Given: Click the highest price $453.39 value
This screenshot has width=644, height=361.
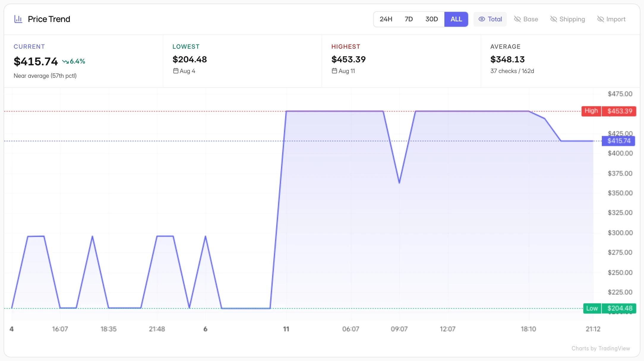Looking at the screenshot, I should [x=348, y=59].
